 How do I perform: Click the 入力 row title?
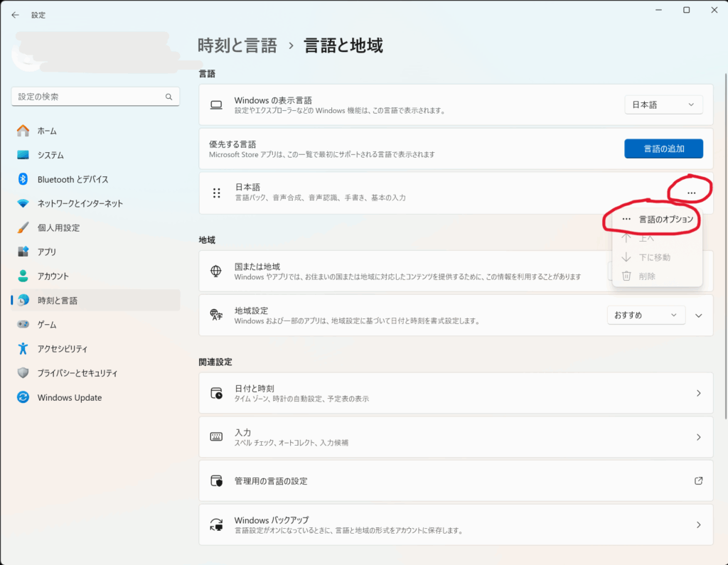tap(243, 432)
